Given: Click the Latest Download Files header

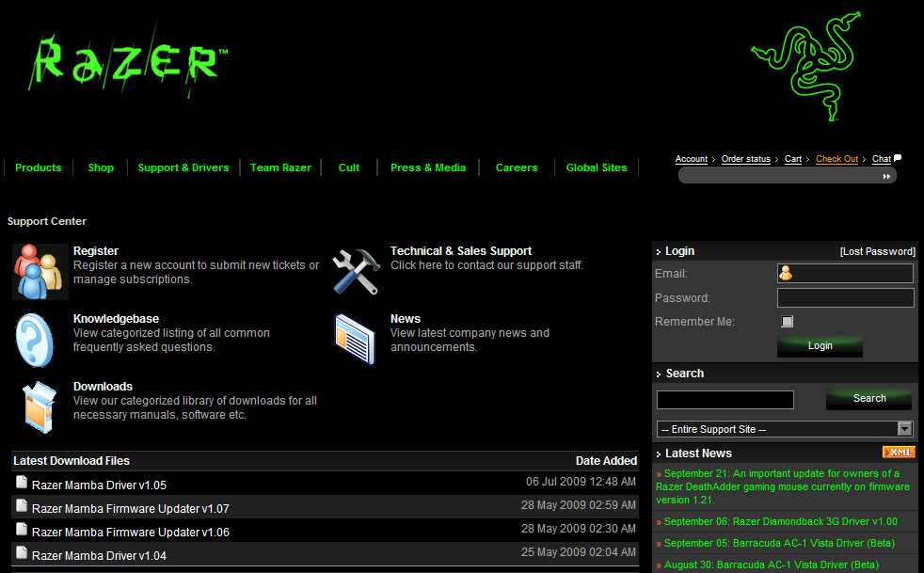Looking at the screenshot, I should tap(72, 461).
